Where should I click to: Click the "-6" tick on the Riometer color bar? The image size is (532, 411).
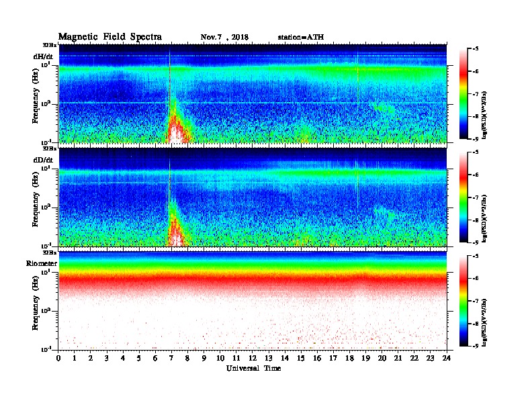coord(476,279)
